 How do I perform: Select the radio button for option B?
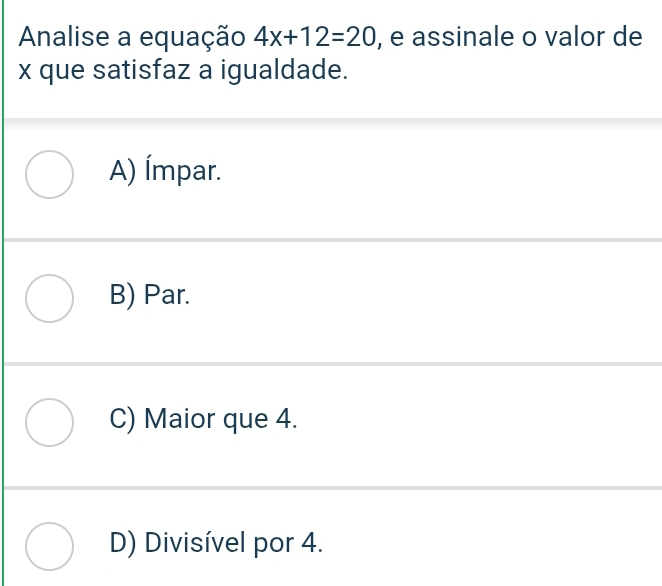(49, 297)
